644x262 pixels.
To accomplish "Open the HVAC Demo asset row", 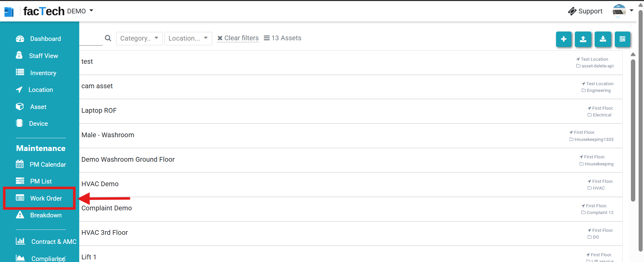I will 100,184.
